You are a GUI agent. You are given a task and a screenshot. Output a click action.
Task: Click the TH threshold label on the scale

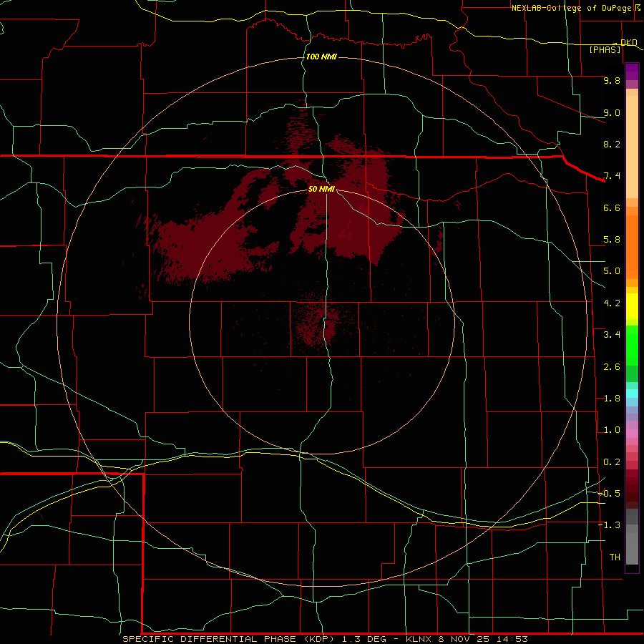[615, 557]
